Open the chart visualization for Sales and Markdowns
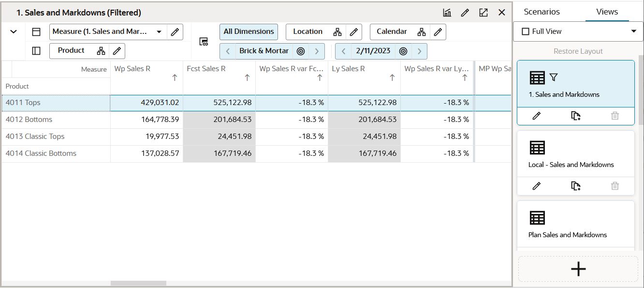The height and width of the screenshot is (288, 644). point(447,12)
